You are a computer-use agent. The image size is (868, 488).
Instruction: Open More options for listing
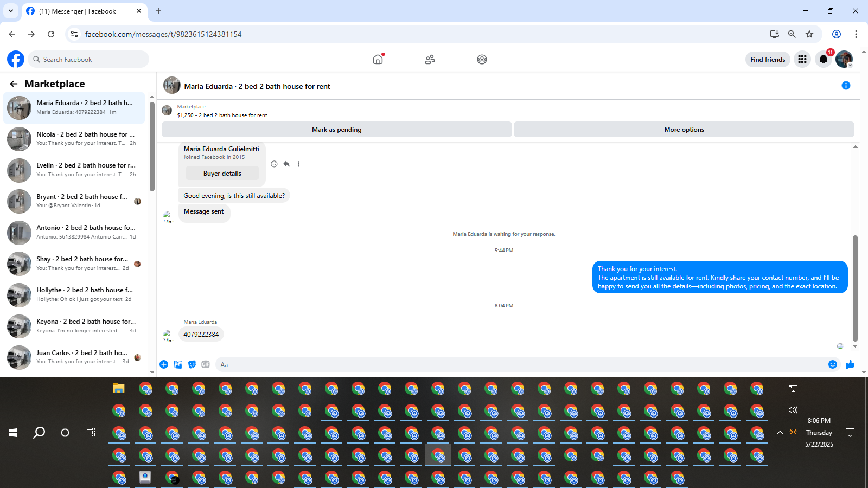point(684,130)
